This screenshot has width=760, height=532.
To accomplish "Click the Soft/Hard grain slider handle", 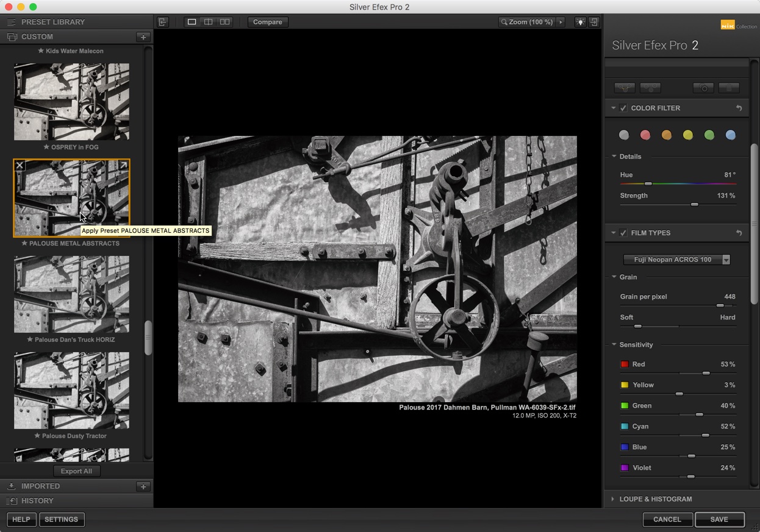I will pos(638,327).
